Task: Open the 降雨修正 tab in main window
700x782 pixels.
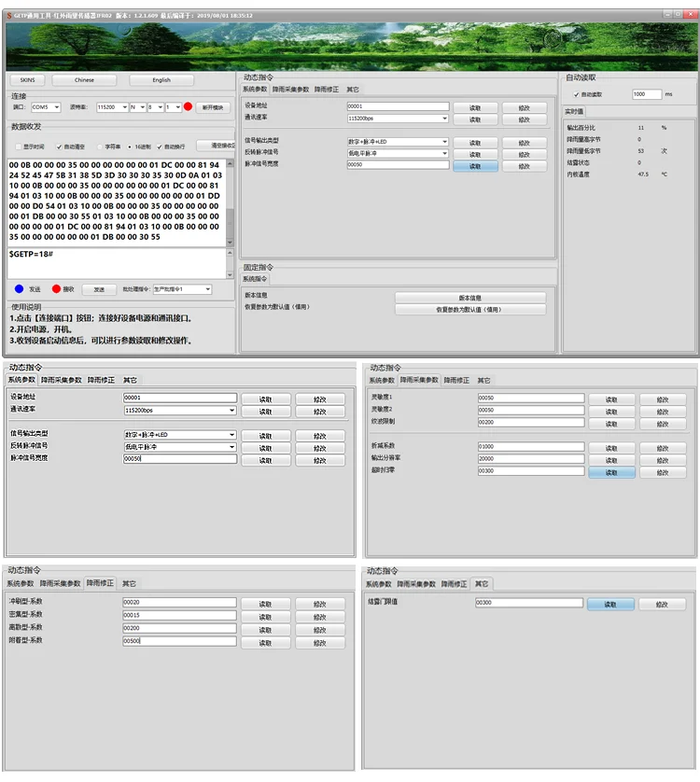Action: click(x=327, y=90)
